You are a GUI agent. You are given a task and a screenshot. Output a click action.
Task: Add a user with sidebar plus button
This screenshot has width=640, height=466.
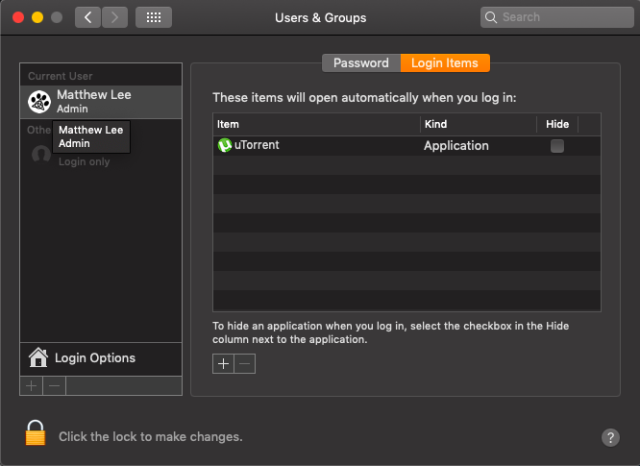[x=31, y=385]
